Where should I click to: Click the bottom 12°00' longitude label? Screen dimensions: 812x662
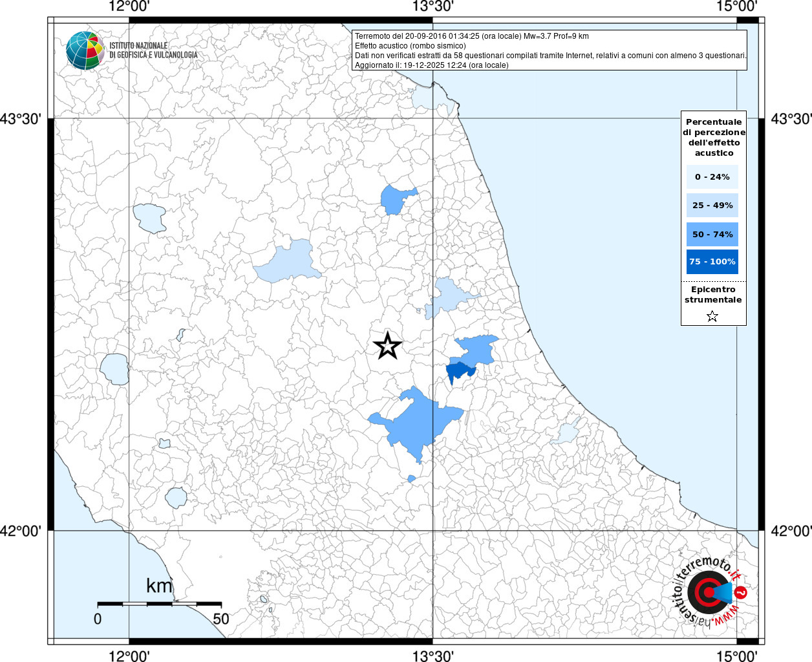[x=129, y=656]
